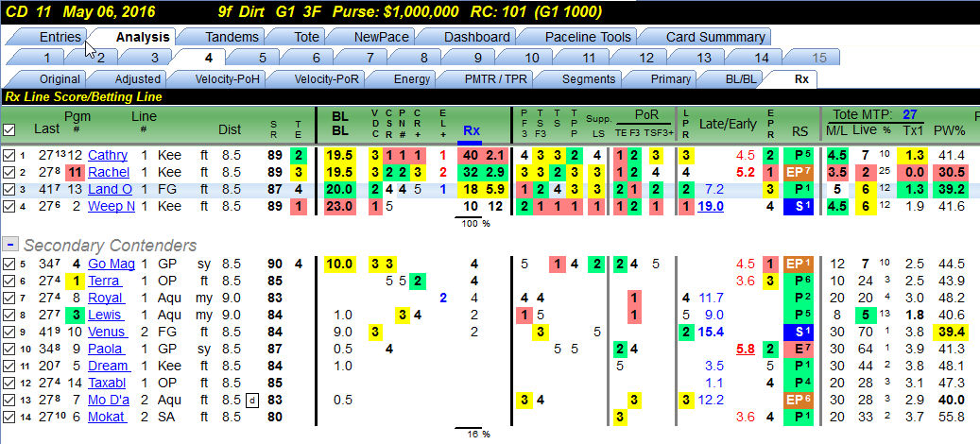
Task: Click the green P 5 badge for Cathry
Action: pyautogui.click(x=799, y=155)
